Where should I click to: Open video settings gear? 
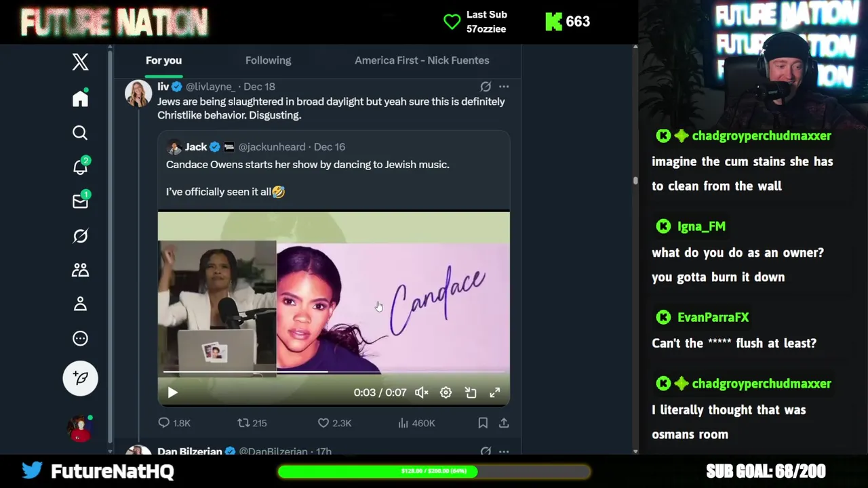(446, 392)
